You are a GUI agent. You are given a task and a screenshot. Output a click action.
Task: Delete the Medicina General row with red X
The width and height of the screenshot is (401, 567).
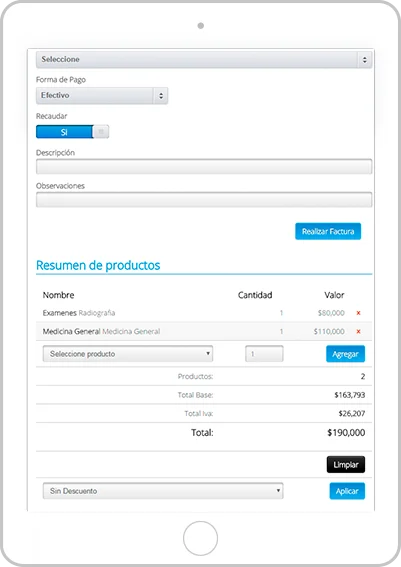pos(358,332)
